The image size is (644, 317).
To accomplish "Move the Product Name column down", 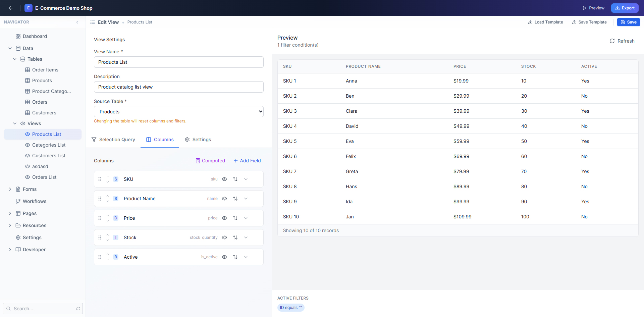I will click(108, 201).
